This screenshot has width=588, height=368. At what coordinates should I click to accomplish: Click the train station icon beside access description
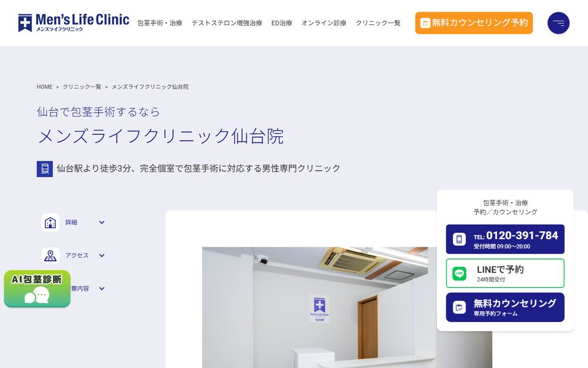(45, 168)
